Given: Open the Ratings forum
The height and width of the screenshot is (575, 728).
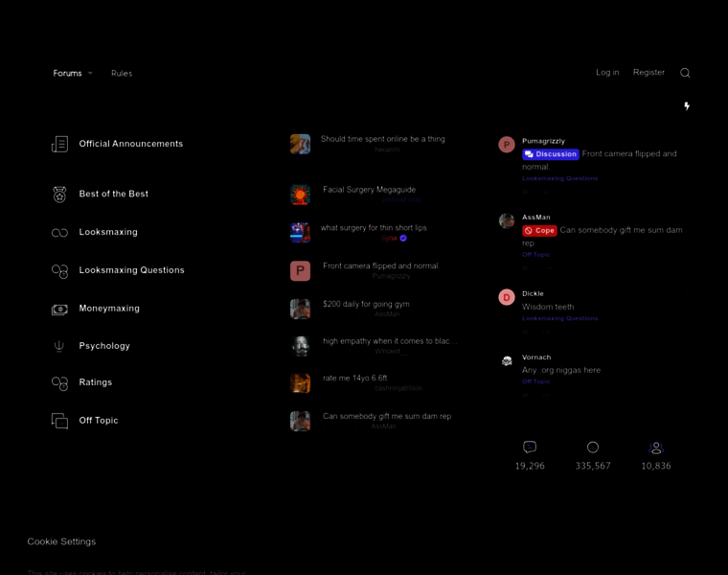Looking at the screenshot, I should coord(96,382).
